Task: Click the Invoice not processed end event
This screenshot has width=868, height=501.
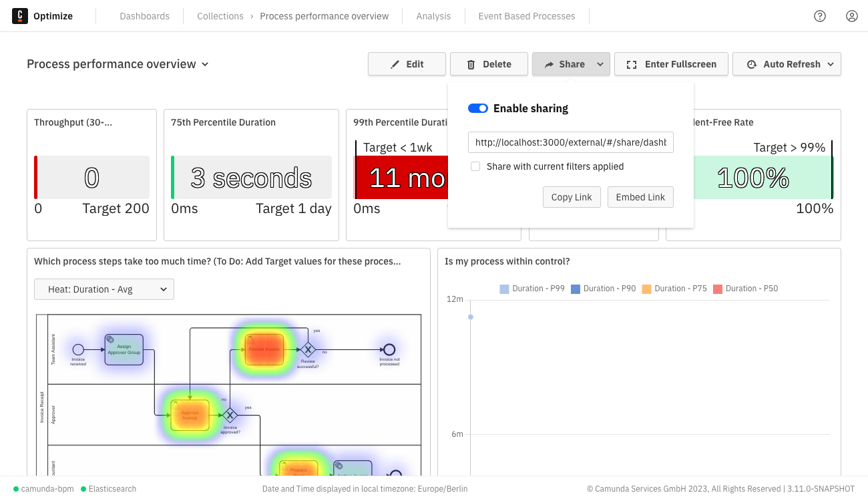Action: click(x=389, y=349)
